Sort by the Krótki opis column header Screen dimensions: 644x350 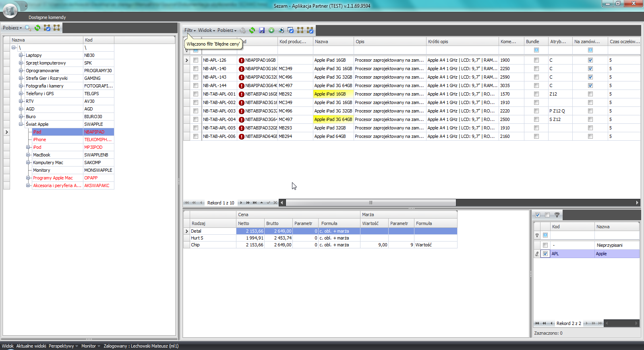click(x=462, y=42)
